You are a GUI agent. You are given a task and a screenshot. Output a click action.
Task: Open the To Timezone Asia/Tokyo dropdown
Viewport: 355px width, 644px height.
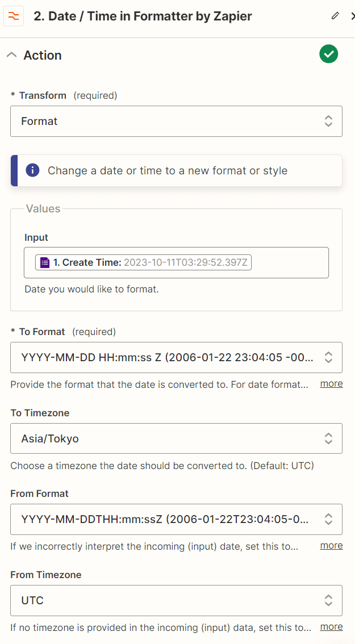176,438
